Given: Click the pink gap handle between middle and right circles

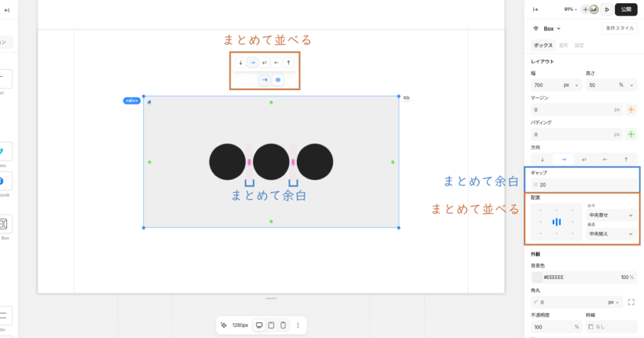Looking at the screenshot, I should [x=293, y=162].
